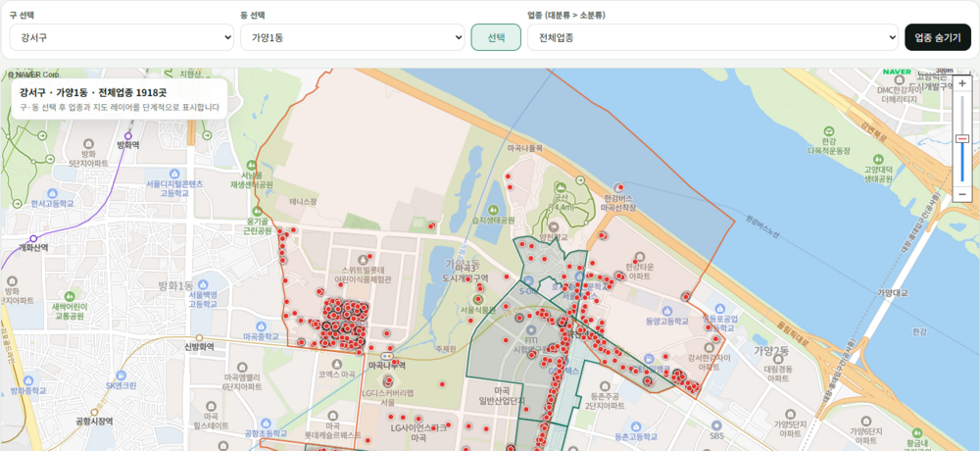Click the 방화중학교 school icon
Screen dimensions: 980x451
28,379
